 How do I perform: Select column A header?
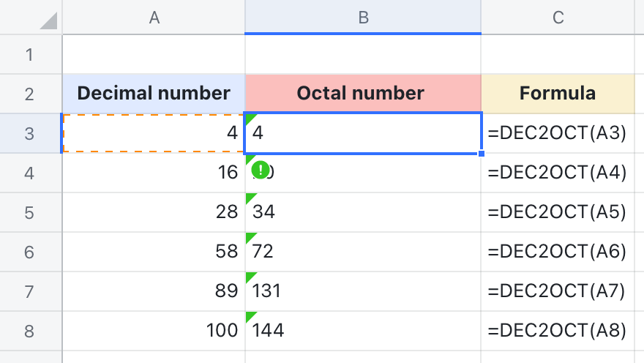pyautogui.click(x=154, y=18)
